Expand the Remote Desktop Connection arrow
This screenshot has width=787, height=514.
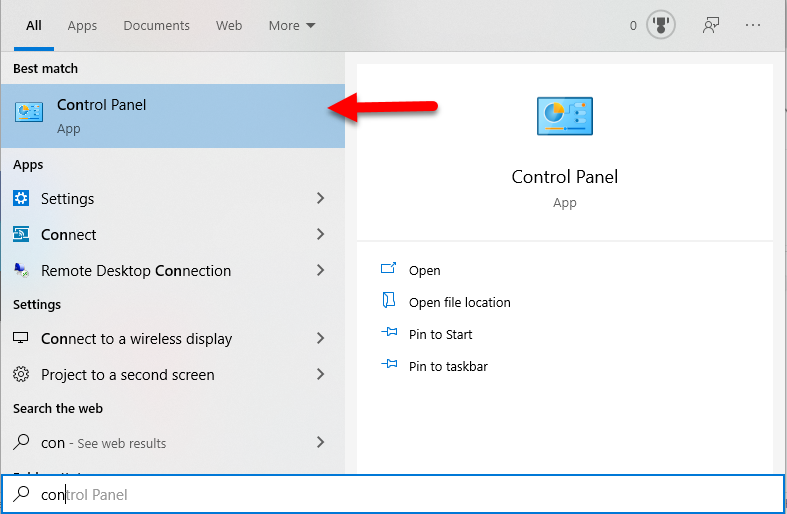click(320, 271)
